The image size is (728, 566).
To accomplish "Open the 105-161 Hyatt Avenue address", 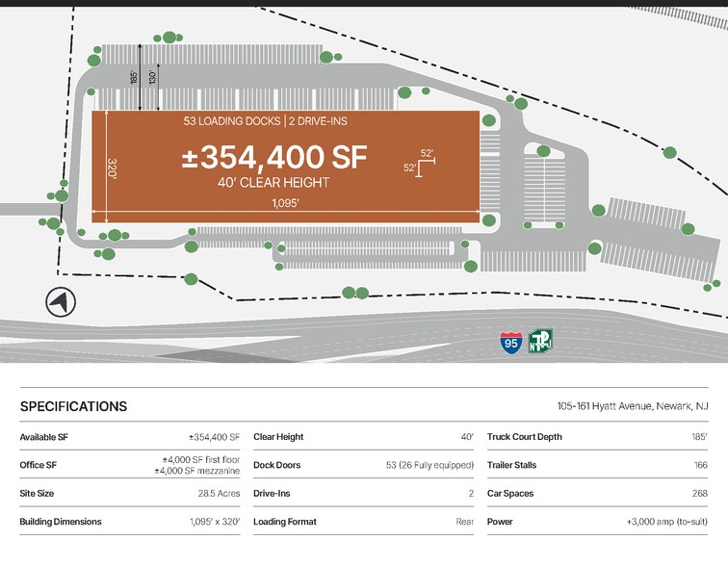I will 633,406.
